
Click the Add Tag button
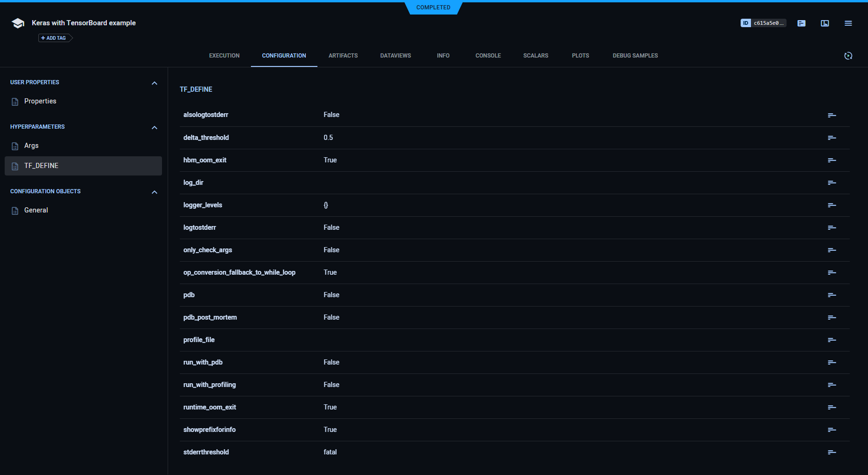tap(54, 38)
